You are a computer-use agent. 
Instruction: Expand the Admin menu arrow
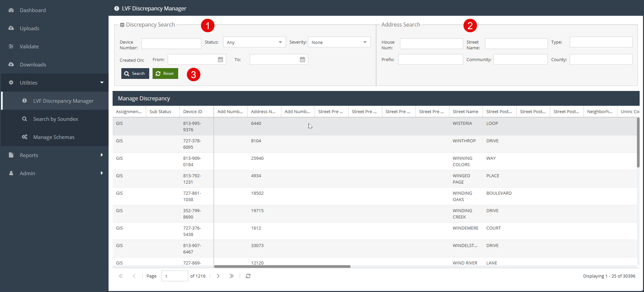(102, 173)
